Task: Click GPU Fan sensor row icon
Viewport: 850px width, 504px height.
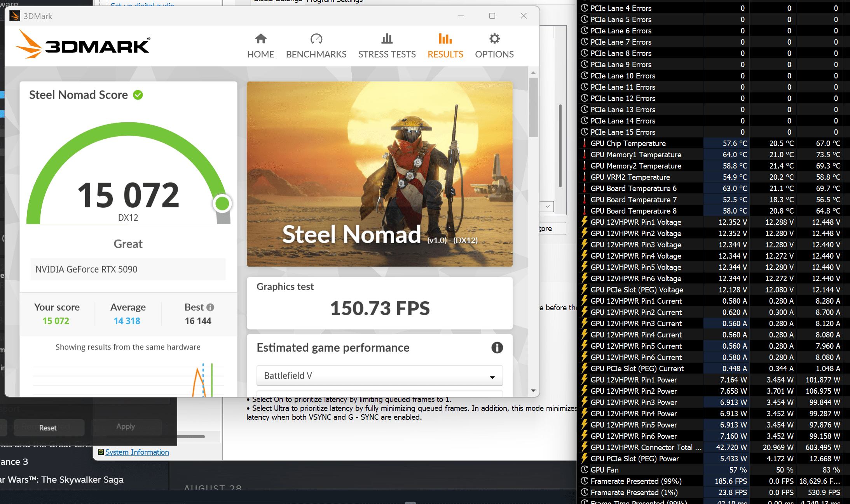Action: (584, 470)
